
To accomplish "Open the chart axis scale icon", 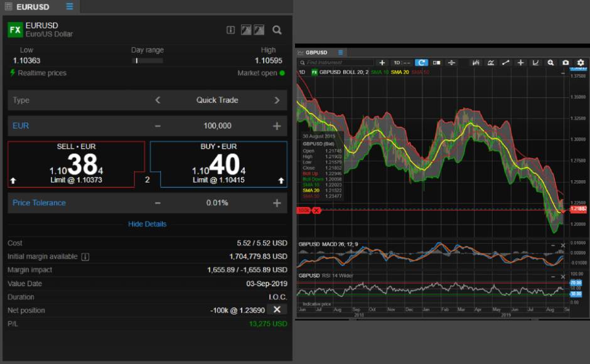I will (535, 63).
